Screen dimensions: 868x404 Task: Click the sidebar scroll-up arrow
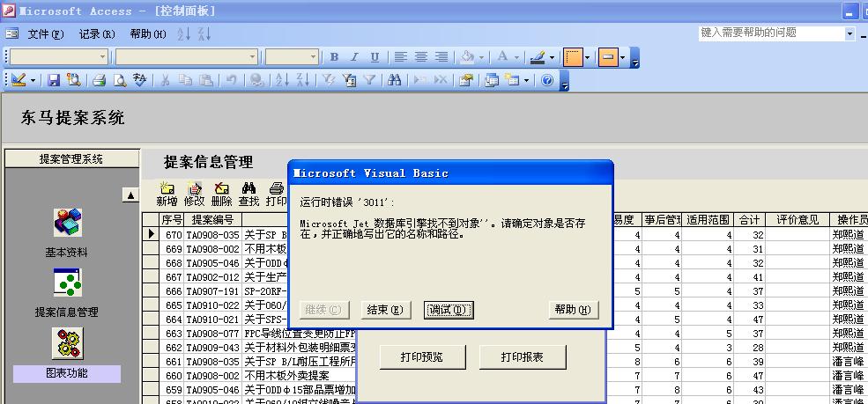pos(130,195)
